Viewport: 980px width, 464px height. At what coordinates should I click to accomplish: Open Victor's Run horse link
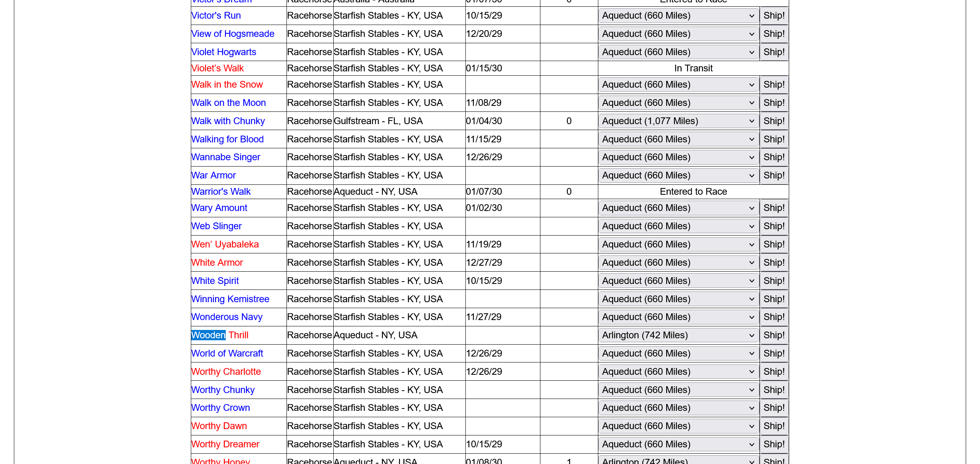click(216, 15)
